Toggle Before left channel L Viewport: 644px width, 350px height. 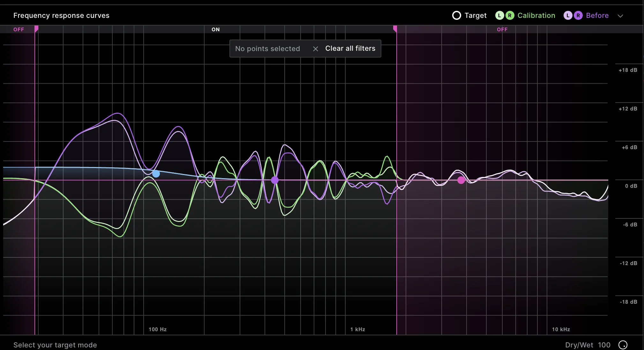pos(568,15)
